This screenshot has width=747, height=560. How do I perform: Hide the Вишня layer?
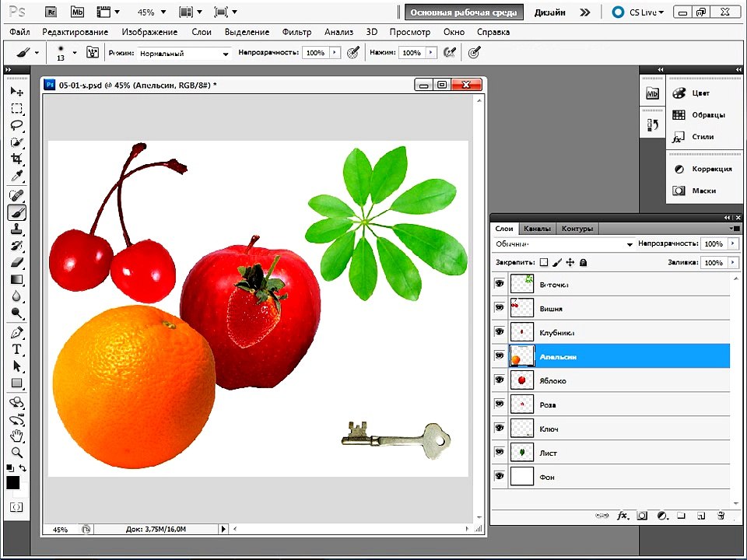(500, 308)
